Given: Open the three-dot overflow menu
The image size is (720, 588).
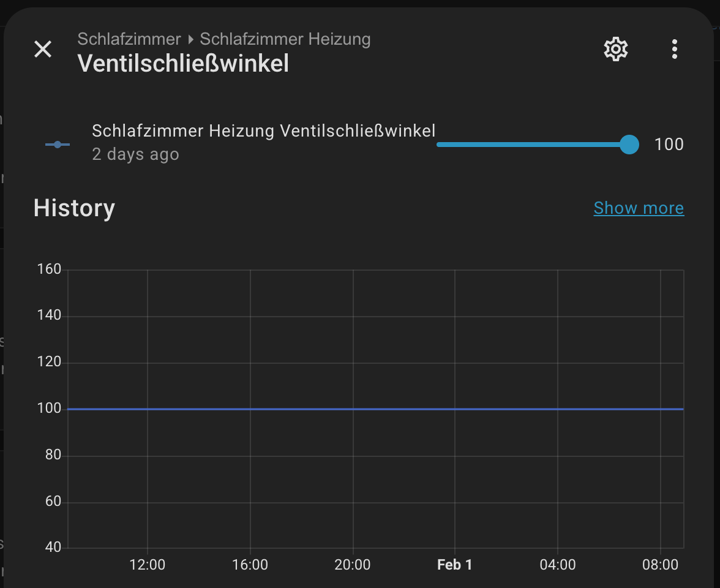Looking at the screenshot, I should tap(674, 49).
